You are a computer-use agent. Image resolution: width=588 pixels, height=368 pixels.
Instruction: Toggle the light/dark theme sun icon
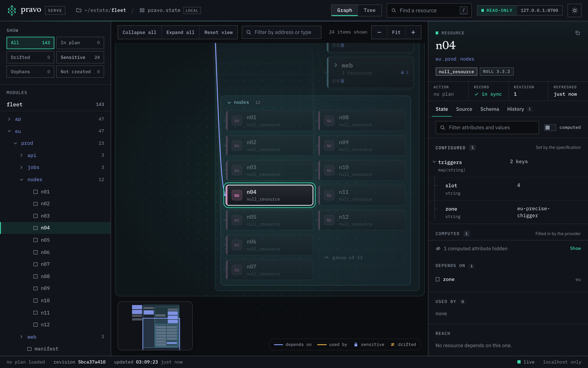(x=574, y=10)
